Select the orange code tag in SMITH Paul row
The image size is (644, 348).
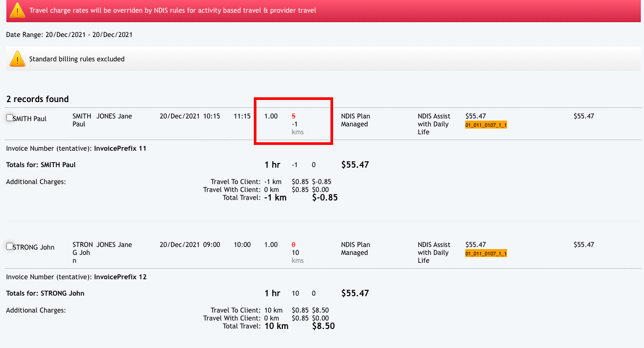click(486, 125)
